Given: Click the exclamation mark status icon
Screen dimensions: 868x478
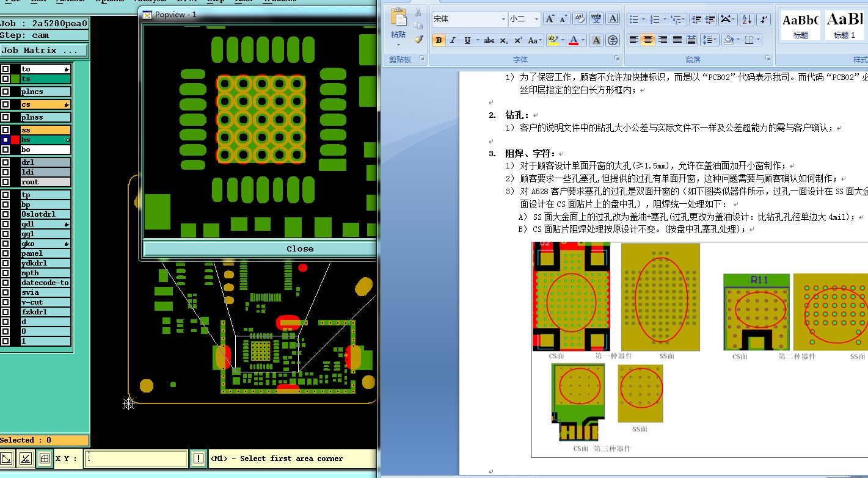Looking at the screenshot, I should tap(199, 458).
